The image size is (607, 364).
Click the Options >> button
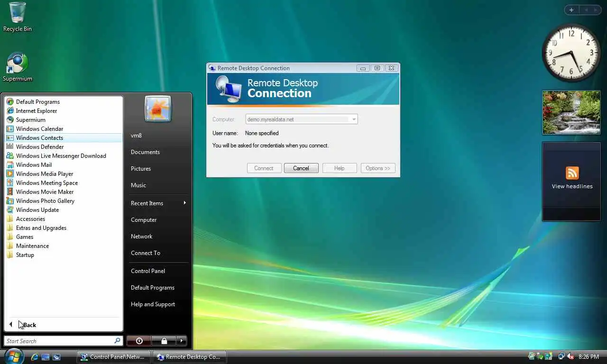click(378, 168)
